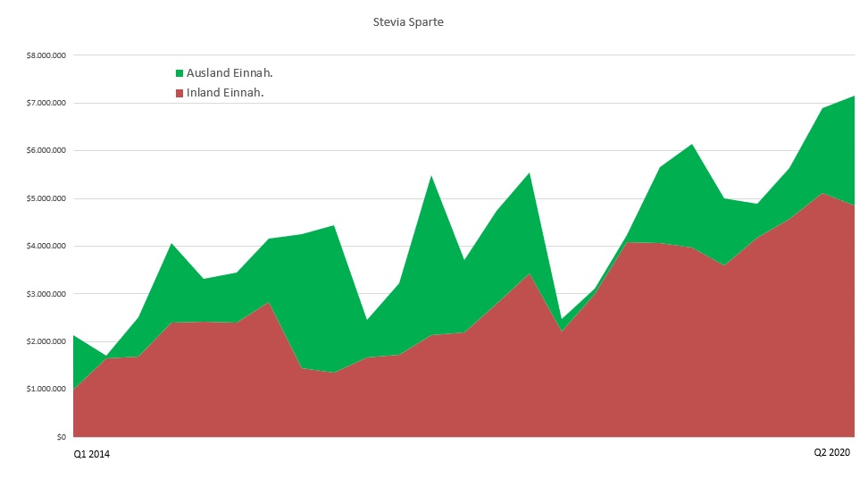Click the Inland Einnah. legend label
The height and width of the screenshot is (479, 868).
[x=224, y=93]
